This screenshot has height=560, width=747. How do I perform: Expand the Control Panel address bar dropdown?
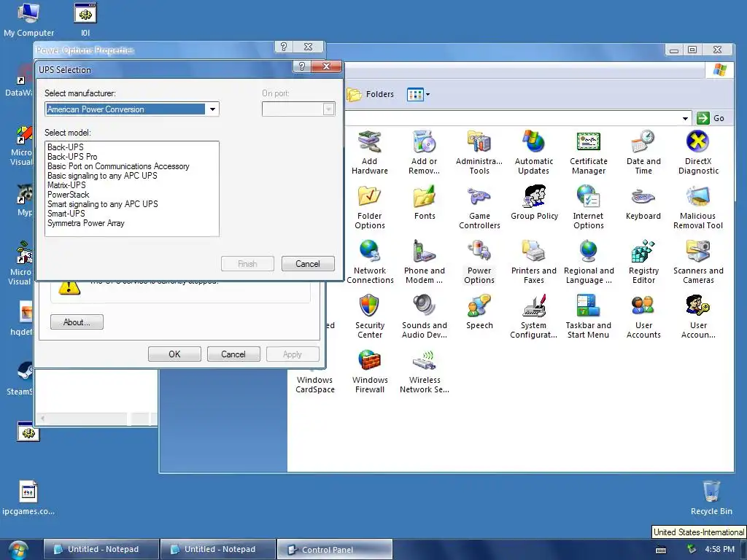click(x=685, y=118)
